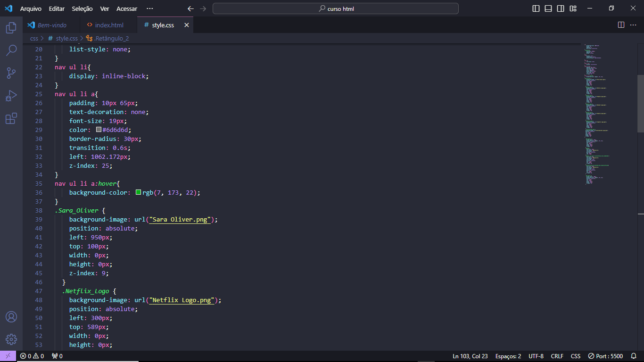Click the CSS language mode indicator
The width and height of the screenshot is (644, 362).
(576, 356)
